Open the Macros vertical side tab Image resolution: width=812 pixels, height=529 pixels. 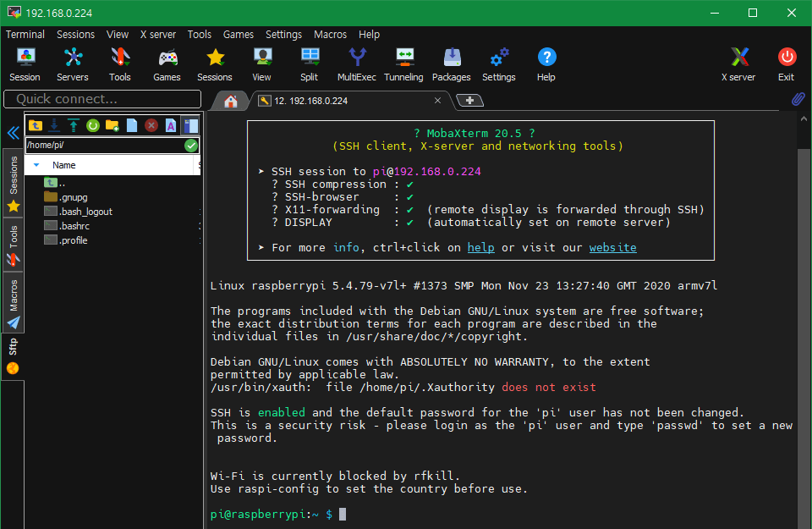pos(13,303)
